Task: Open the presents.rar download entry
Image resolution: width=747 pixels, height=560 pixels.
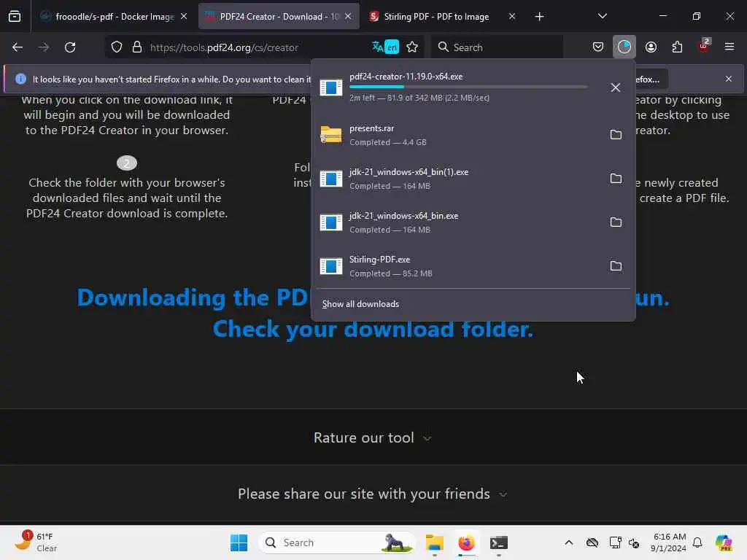Action: pyautogui.click(x=457, y=135)
